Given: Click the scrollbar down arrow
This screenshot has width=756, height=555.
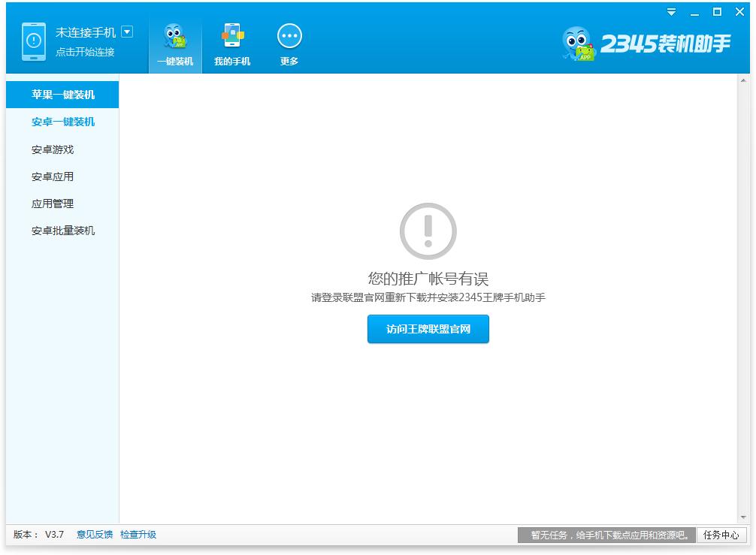Looking at the screenshot, I should (744, 517).
